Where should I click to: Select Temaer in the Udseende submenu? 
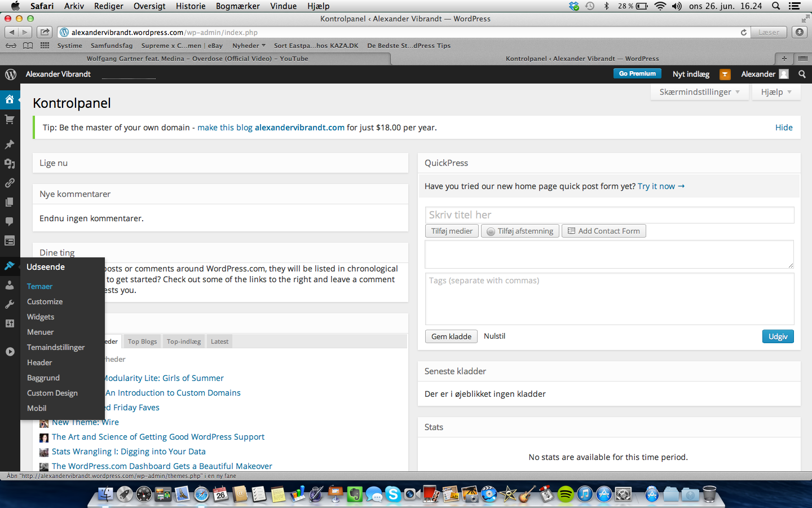(x=39, y=286)
